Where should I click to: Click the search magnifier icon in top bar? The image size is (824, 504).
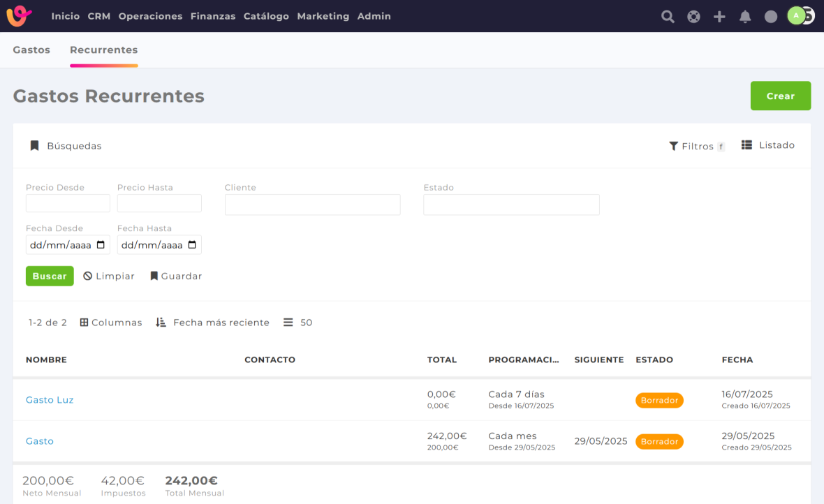pyautogui.click(x=668, y=17)
